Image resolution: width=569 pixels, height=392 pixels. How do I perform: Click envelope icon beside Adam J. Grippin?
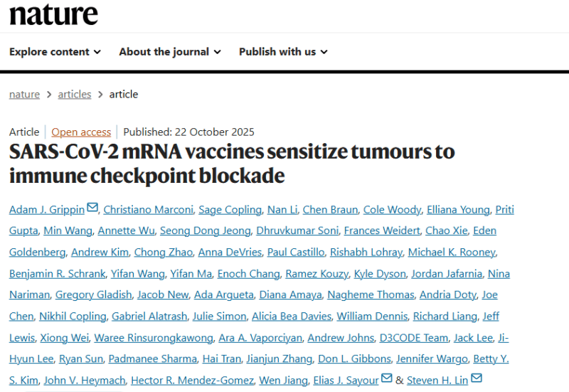click(92, 208)
